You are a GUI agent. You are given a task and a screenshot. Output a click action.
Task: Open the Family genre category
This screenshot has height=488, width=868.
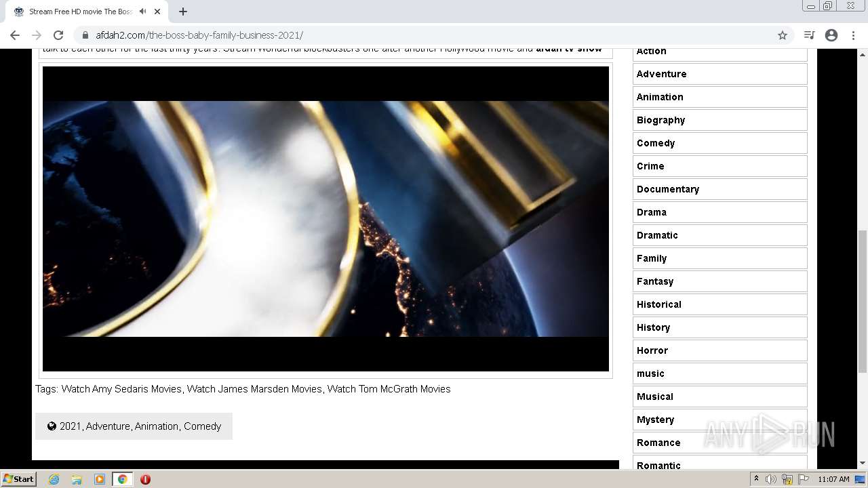point(720,258)
